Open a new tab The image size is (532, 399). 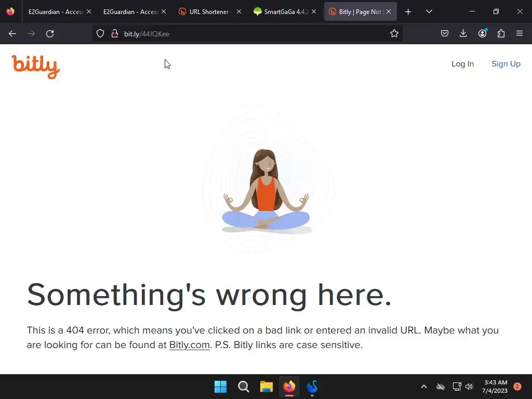(x=408, y=12)
